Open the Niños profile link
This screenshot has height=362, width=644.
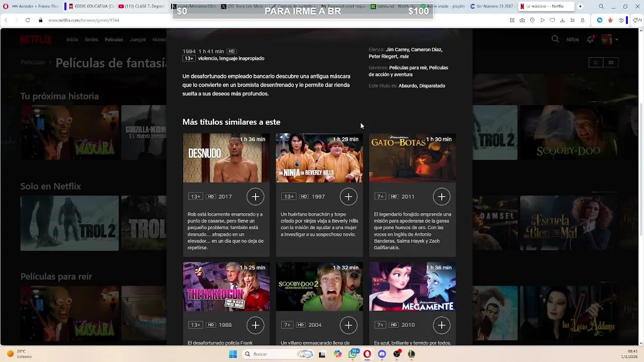(x=573, y=40)
